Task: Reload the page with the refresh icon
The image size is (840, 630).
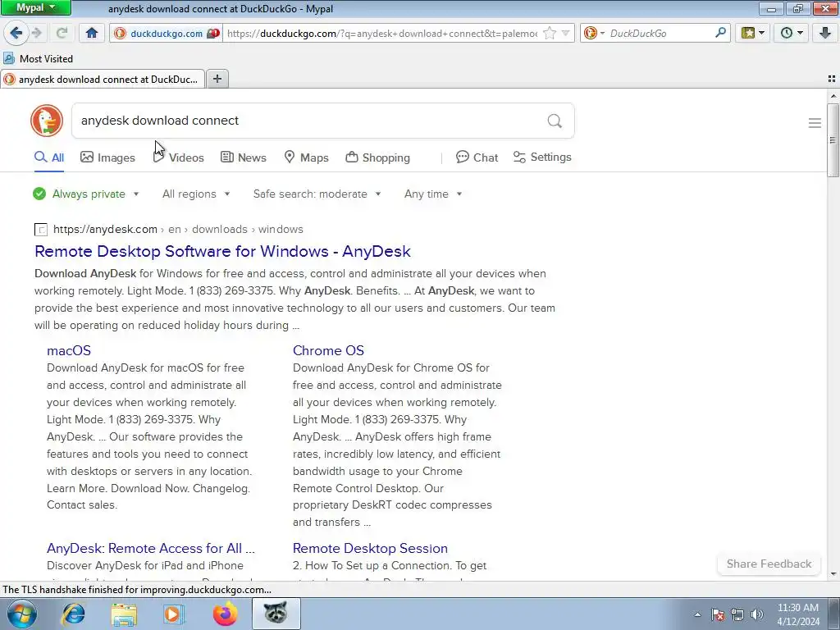Action: click(62, 33)
